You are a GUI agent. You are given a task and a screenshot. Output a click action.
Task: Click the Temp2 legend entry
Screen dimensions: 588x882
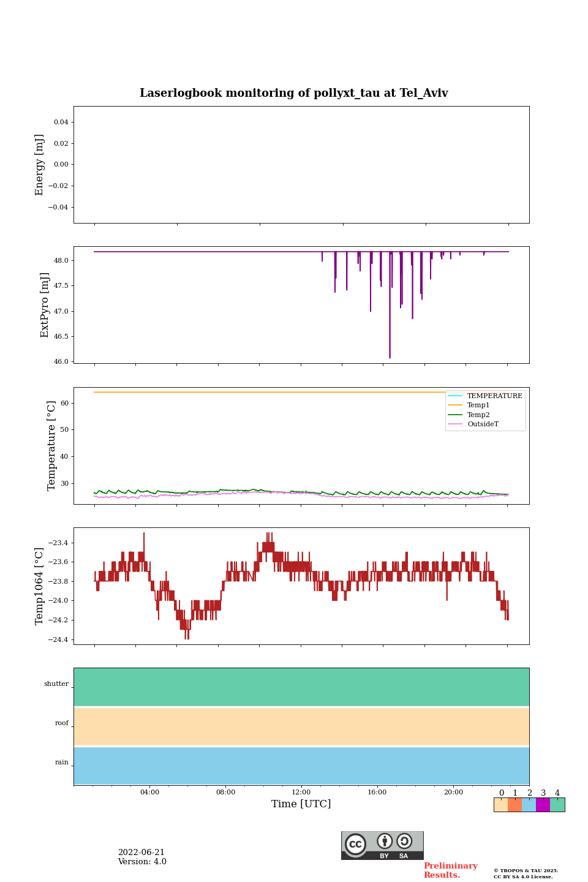pyautogui.click(x=469, y=415)
